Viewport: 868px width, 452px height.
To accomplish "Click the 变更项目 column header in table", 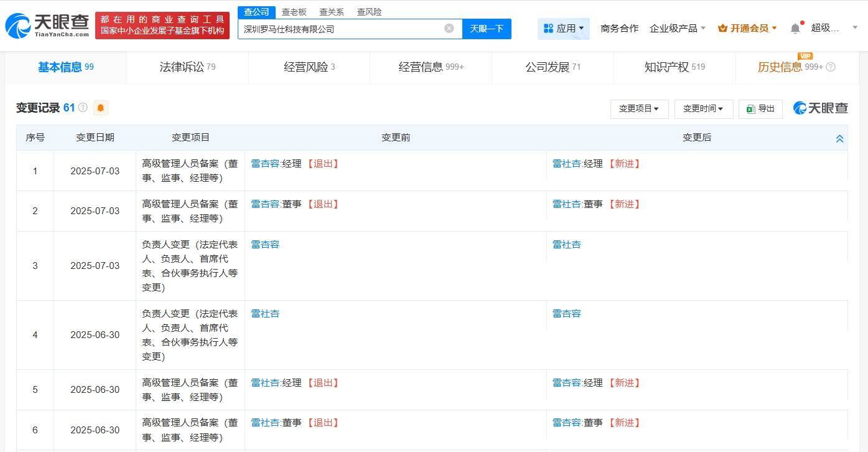I will click(x=190, y=138).
